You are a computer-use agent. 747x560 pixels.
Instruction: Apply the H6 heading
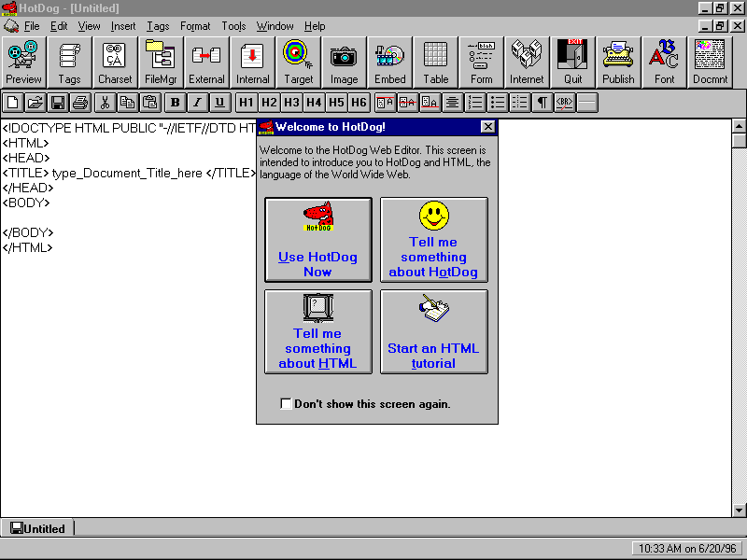(x=359, y=103)
